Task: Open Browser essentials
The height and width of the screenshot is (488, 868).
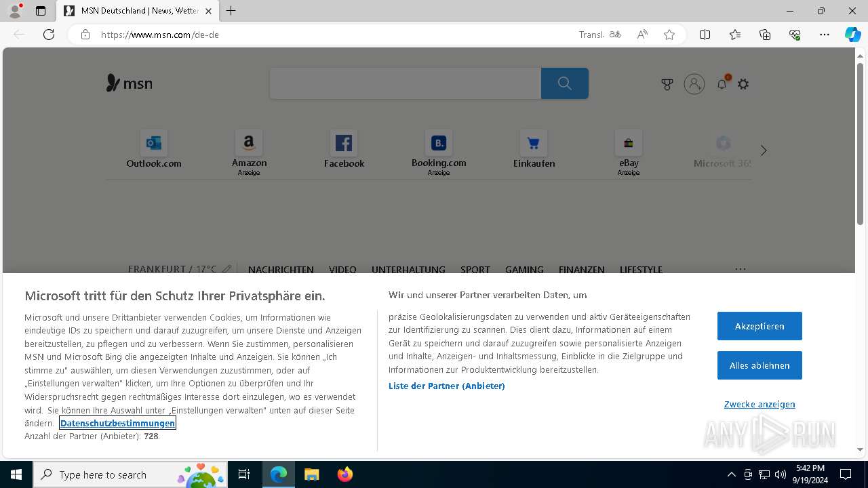Action: (795, 35)
